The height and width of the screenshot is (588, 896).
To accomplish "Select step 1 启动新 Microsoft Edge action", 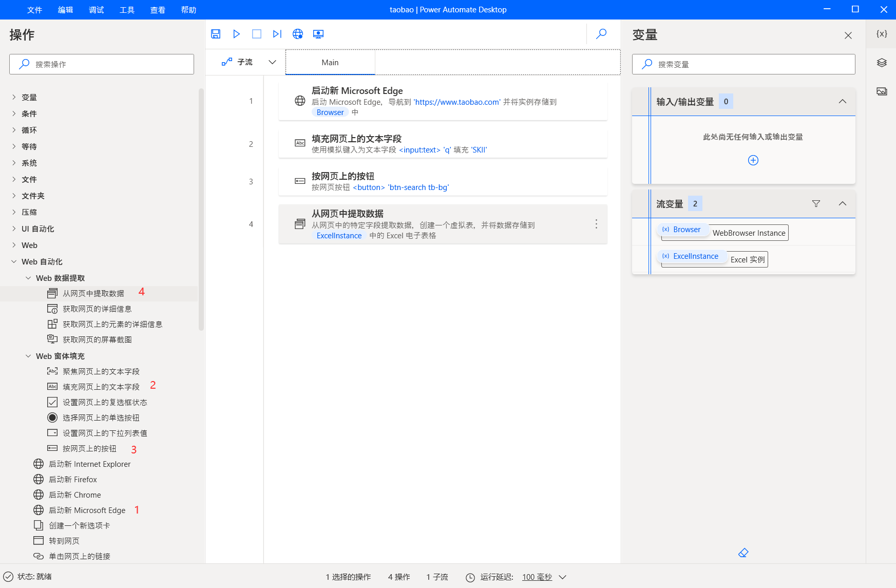I will [x=443, y=101].
